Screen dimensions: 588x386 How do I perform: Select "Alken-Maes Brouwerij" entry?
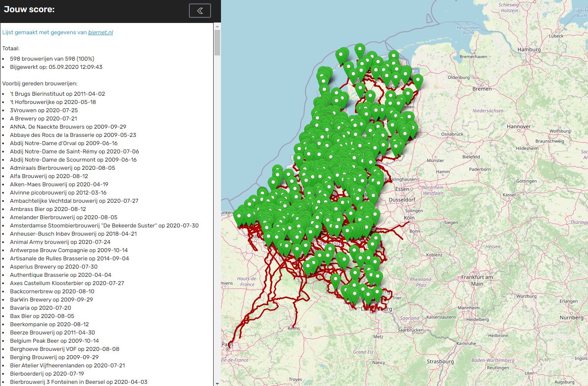coord(59,185)
